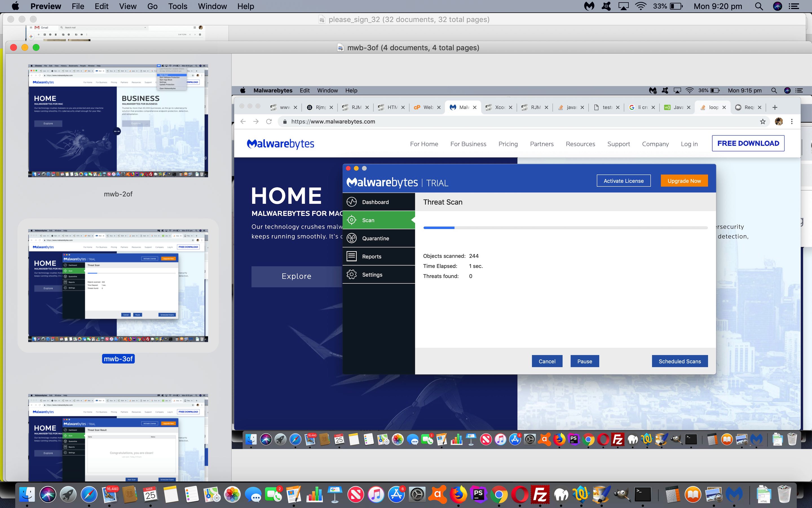Open the Resources nav link

point(580,144)
